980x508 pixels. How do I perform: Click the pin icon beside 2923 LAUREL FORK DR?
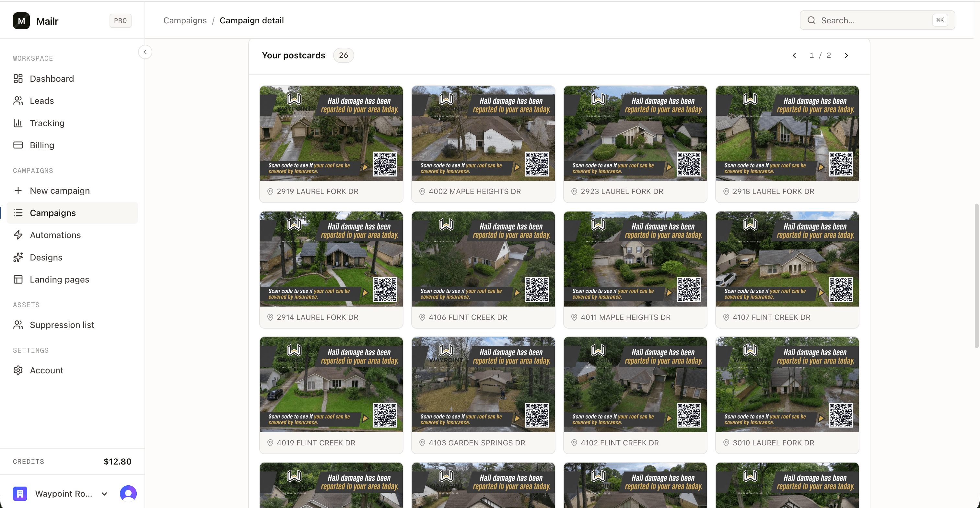[x=574, y=191]
